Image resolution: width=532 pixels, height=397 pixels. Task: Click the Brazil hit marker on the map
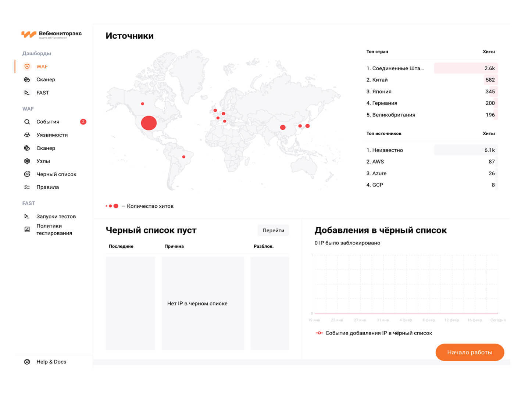[184, 157]
